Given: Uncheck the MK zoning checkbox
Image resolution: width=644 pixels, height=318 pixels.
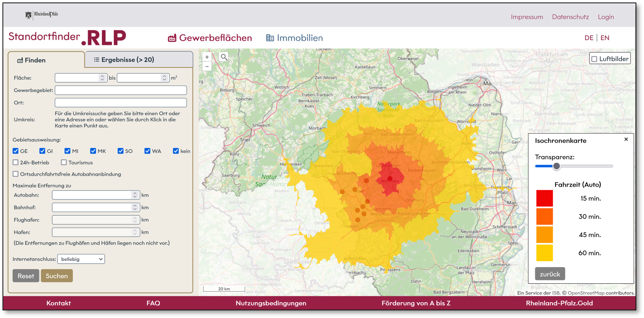Looking at the screenshot, I should pyautogui.click(x=93, y=151).
